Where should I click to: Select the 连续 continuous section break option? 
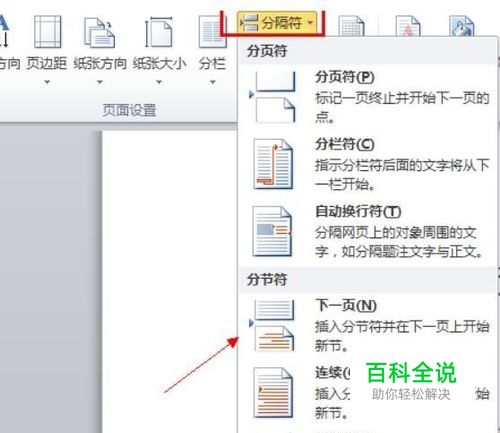pyautogui.click(x=367, y=393)
